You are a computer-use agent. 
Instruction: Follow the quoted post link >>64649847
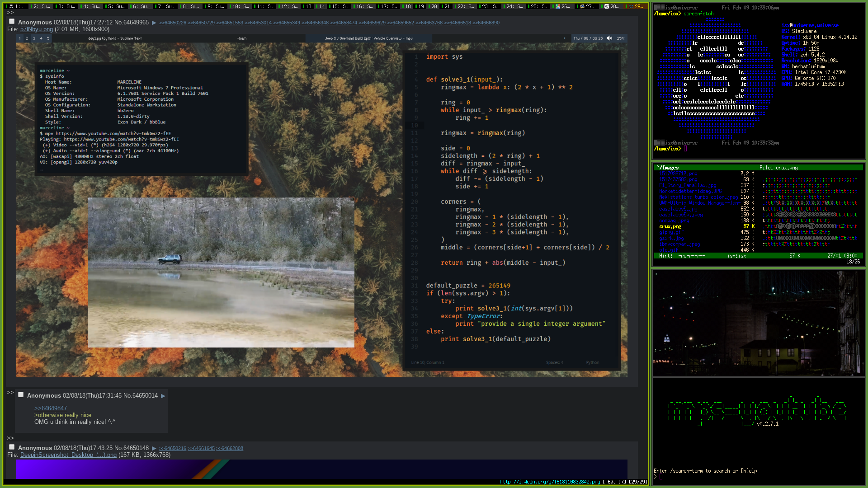tap(51, 408)
